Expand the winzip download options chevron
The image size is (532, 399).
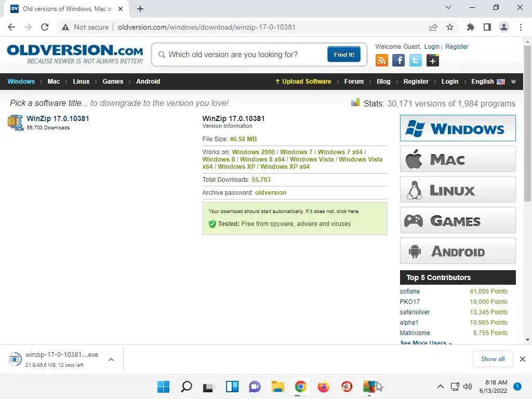pos(111,360)
